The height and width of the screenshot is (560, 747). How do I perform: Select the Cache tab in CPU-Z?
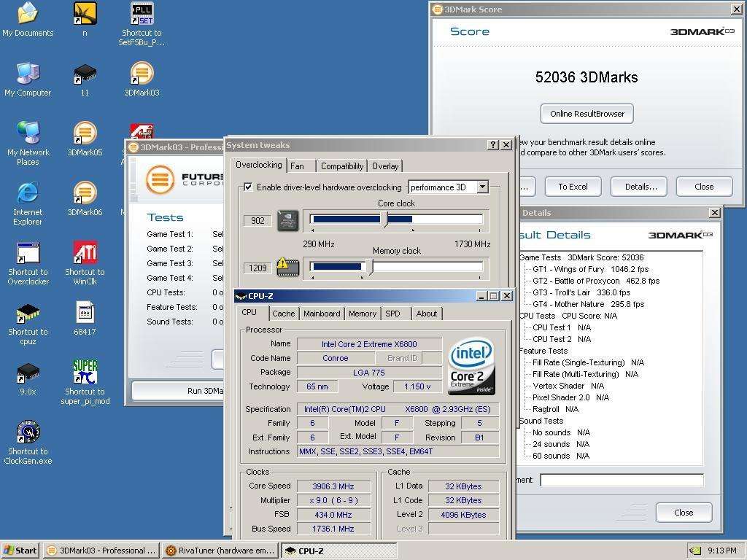[x=284, y=314]
